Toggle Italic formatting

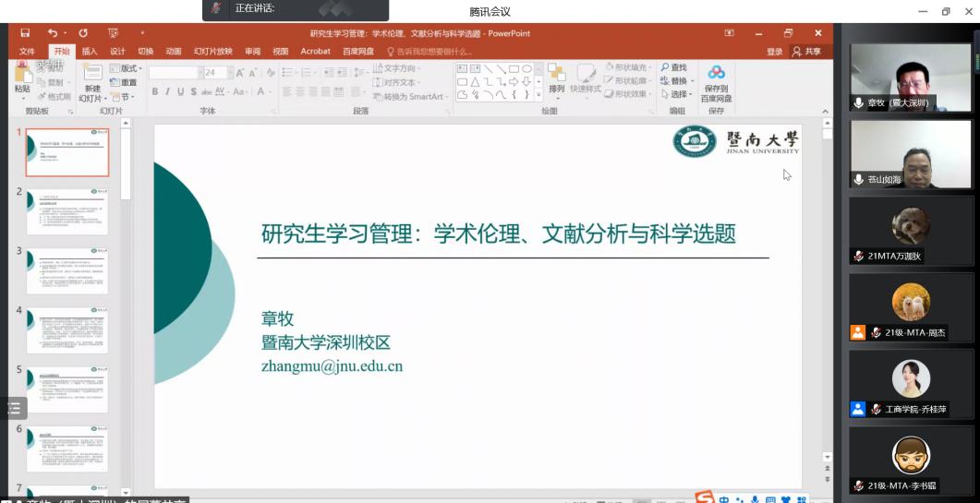click(x=167, y=92)
